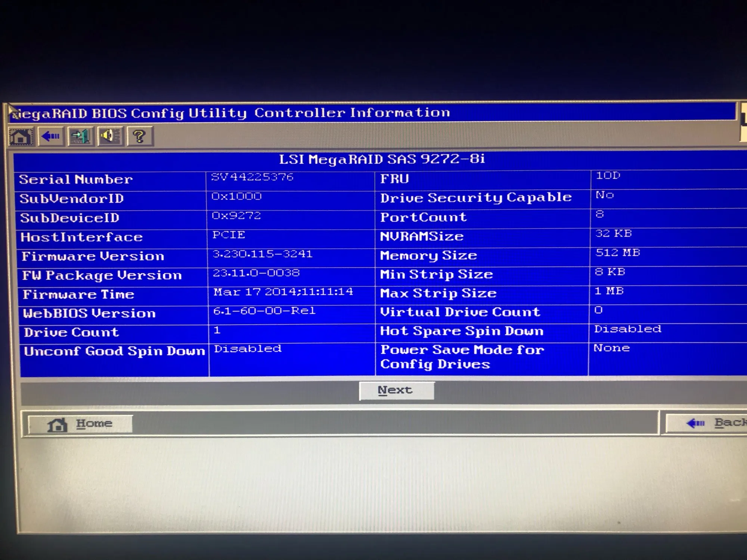This screenshot has width=747, height=560.
Task: Click the Home icon in the toolbar
Action: click(21, 137)
